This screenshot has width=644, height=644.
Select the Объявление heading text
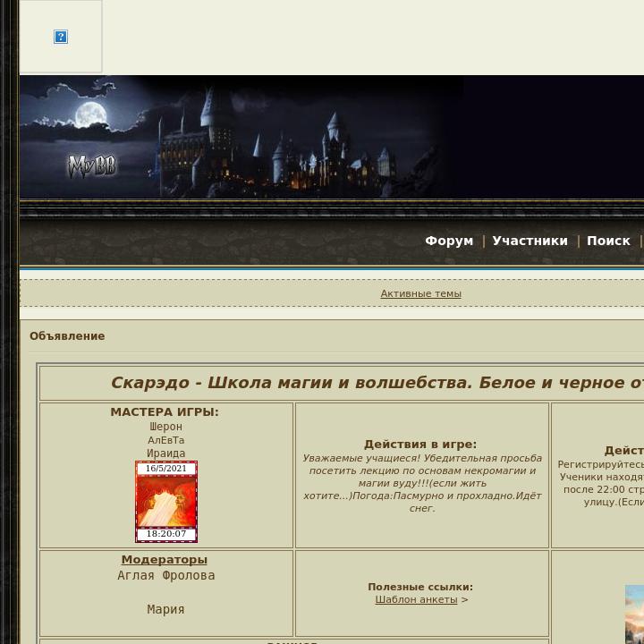click(x=67, y=336)
